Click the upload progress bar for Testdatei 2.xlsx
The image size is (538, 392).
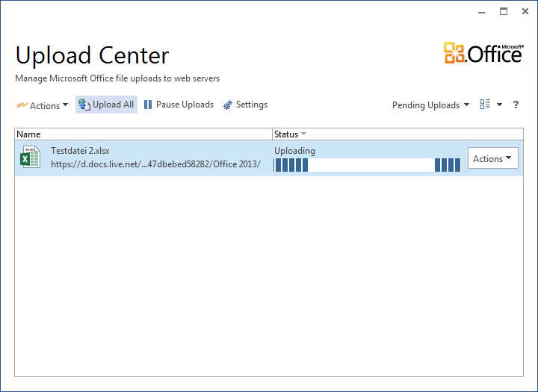367,165
